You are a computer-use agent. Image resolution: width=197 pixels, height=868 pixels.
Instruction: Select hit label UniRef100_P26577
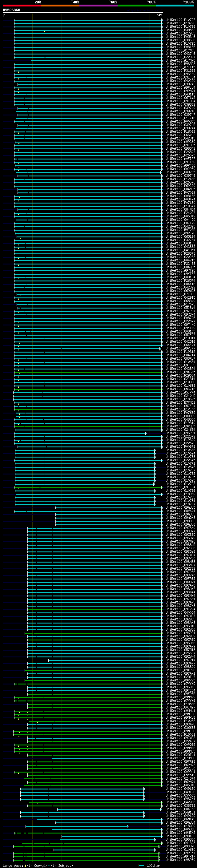180,152
